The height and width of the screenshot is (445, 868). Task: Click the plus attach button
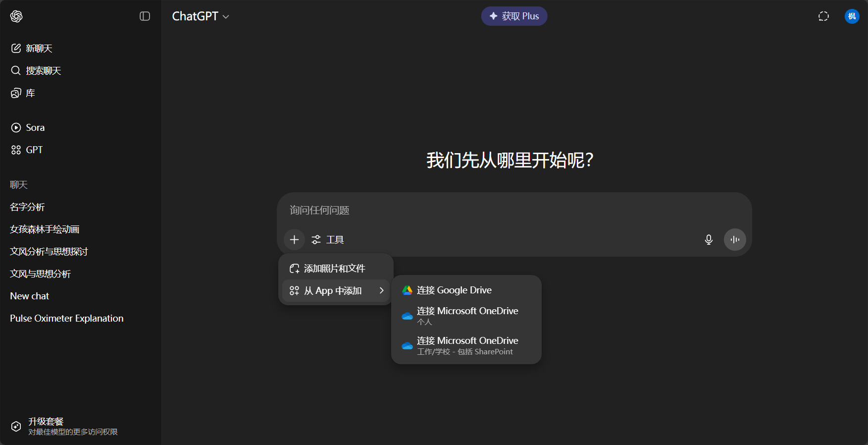pos(294,239)
